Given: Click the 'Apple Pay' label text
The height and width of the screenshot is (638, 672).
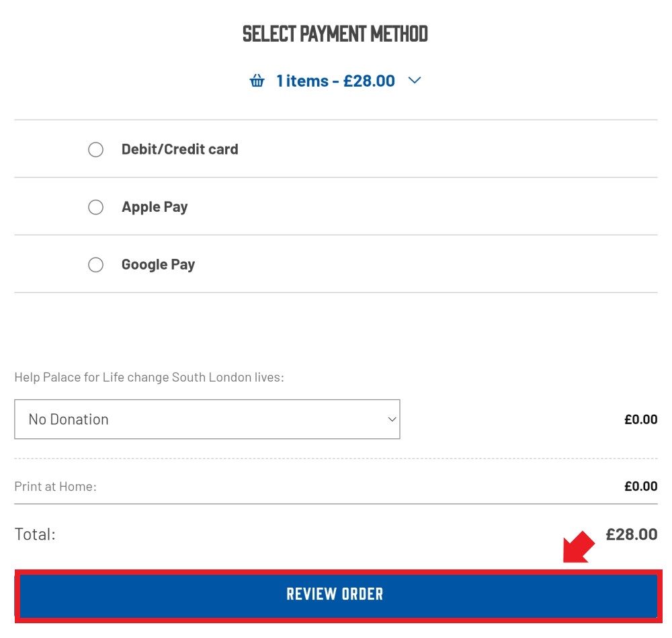Looking at the screenshot, I should click(x=155, y=207).
